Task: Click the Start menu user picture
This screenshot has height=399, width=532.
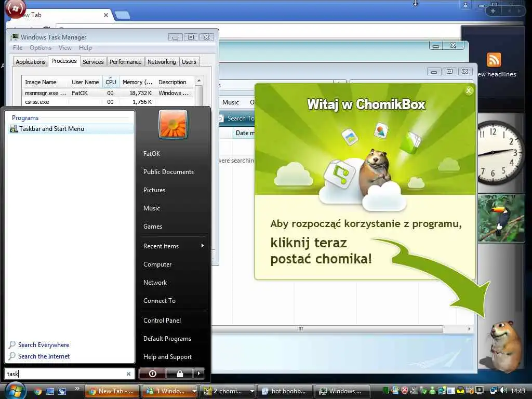Action: [173, 124]
